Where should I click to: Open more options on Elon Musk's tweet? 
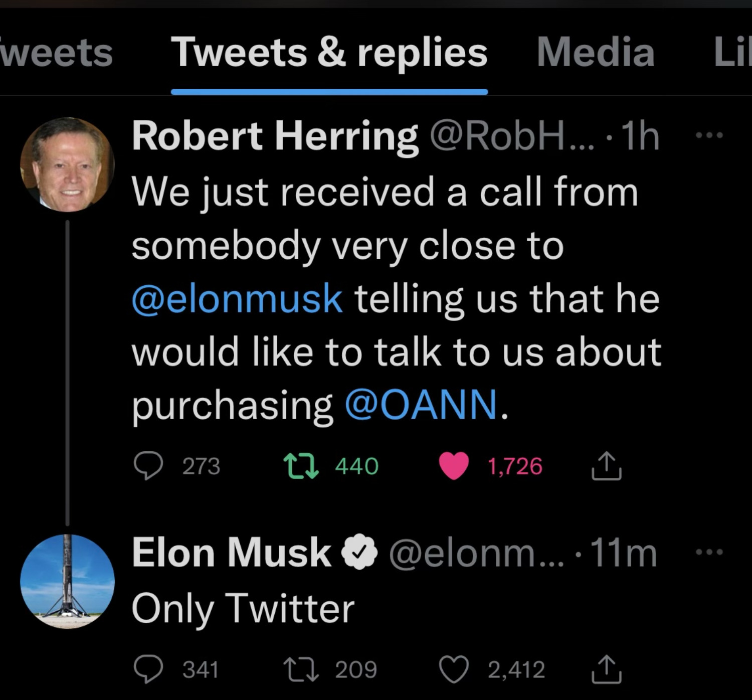pyautogui.click(x=709, y=552)
